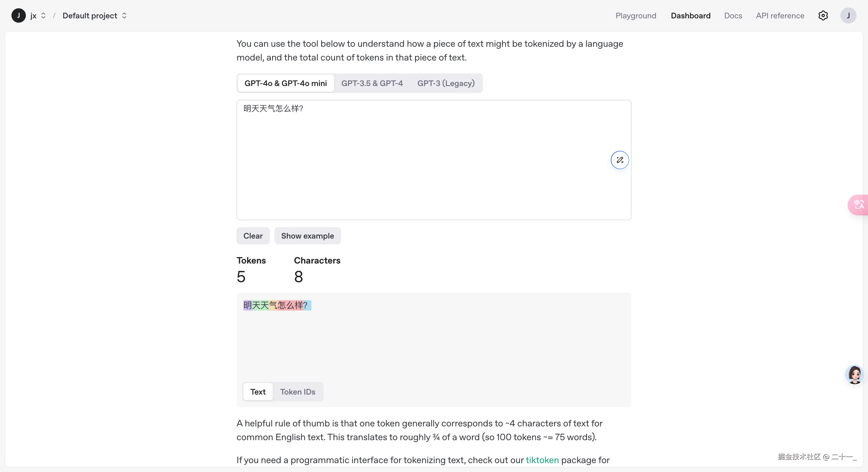This screenshot has width=868, height=472.
Task: Go to Playground in top navigation
Action: click(x=635, y=15)
